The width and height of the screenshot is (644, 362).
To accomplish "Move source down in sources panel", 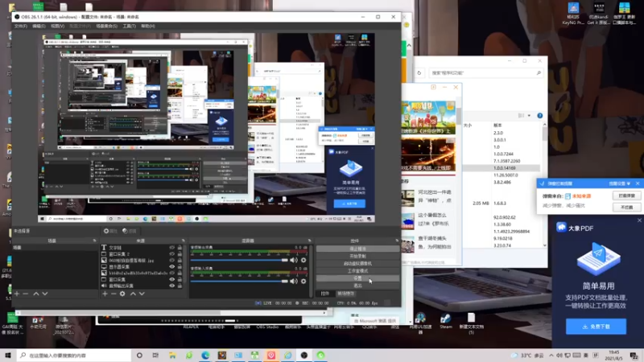I will coord(142,294).
